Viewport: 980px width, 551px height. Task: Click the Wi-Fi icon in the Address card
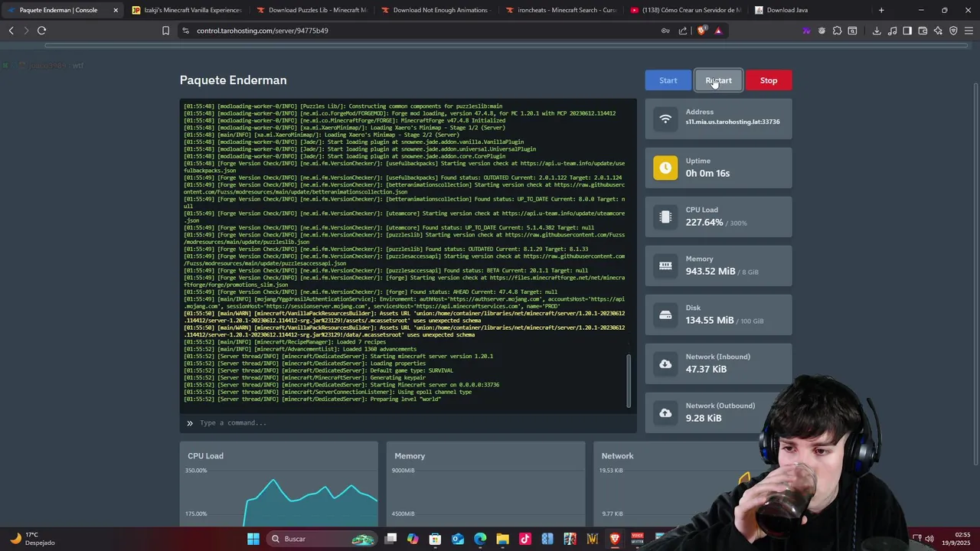(x=665, y=119)
